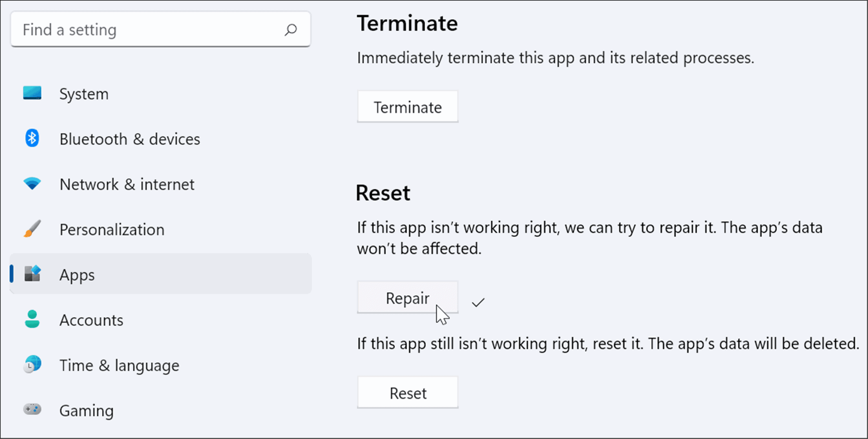The width and height of the screenshot is (868, 439).
Task: Select the System icon in the sidebar
Action: (x=31, y=93)
